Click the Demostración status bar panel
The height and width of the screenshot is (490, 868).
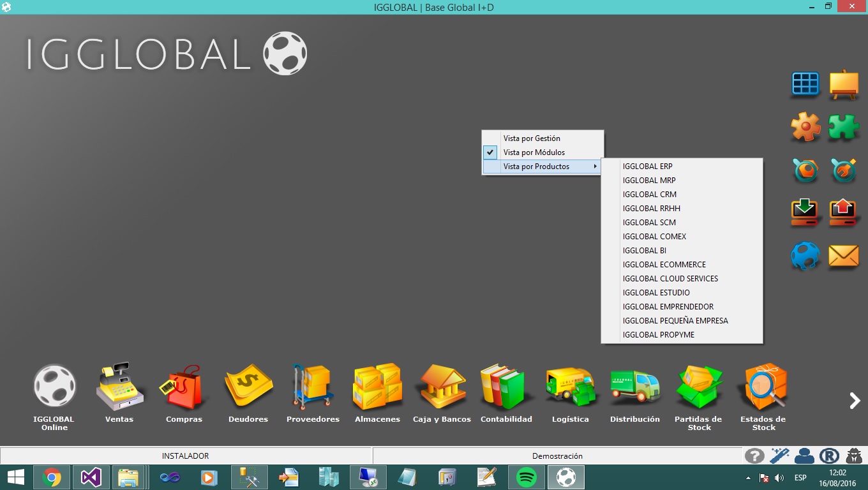pos(557,456)
